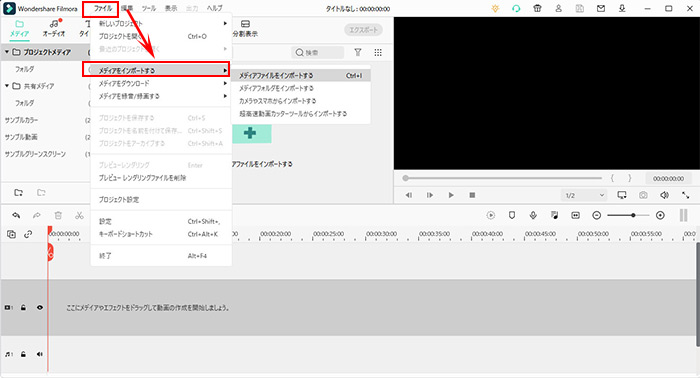Open the mail message icon
This screenshot has height=378, width=700.
601,8
